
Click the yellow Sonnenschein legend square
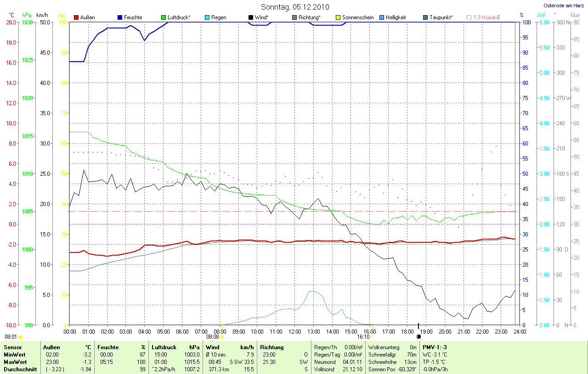click(x=338, y=17)
